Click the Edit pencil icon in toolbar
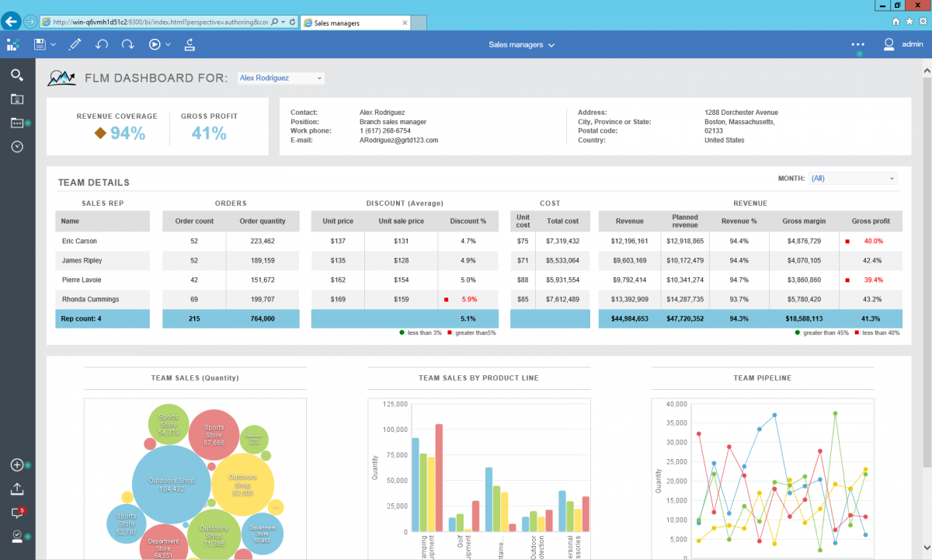 (x=75, y=44)
